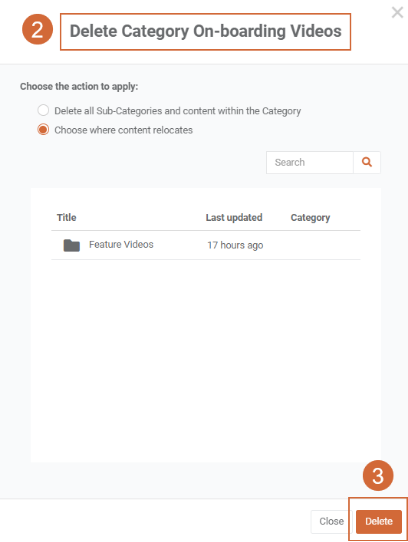Click the Choose where content relocates label

point(123,130)
